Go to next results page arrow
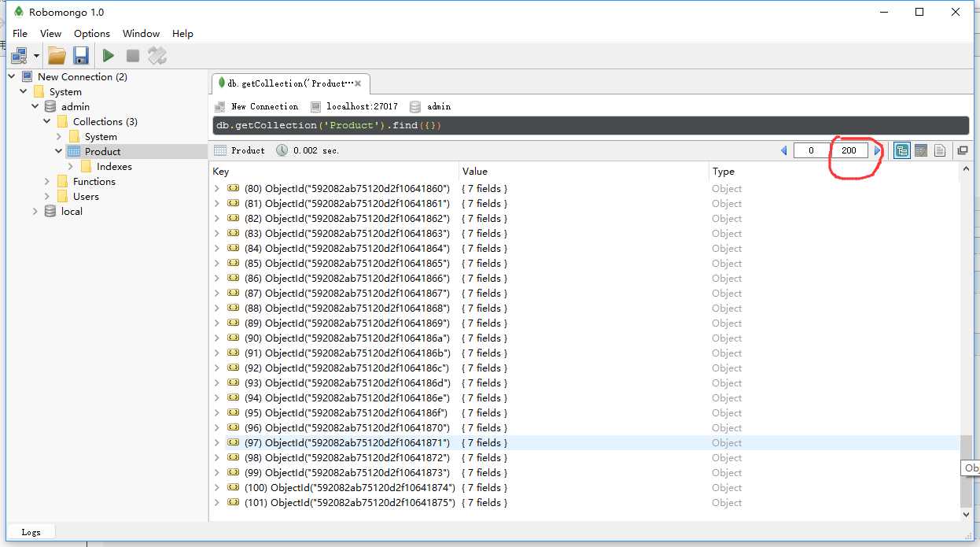 [877, 150]
